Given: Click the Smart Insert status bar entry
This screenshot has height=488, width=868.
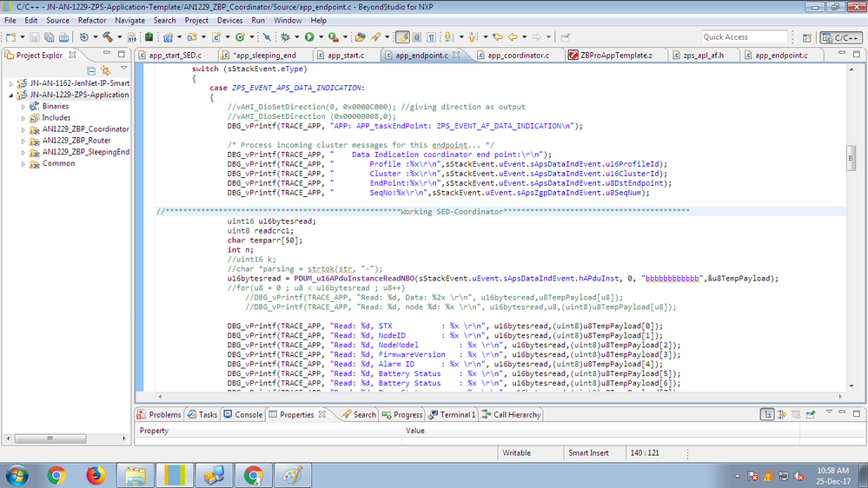Looking at the screenshot, I should (x=588, y=452).
